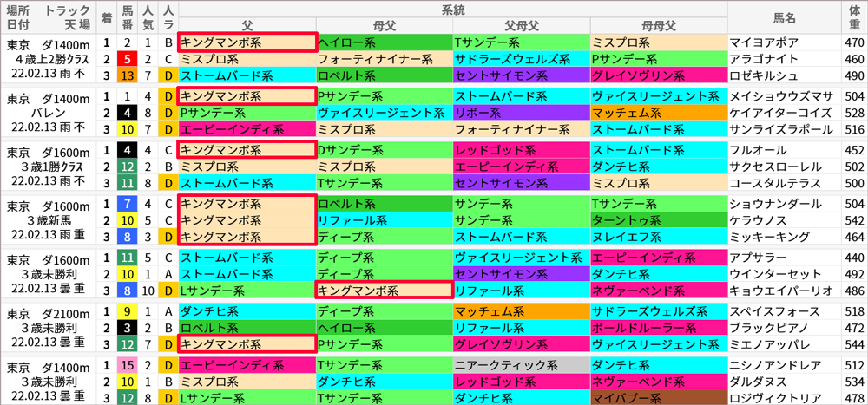Click the red horse number 5 badge
This screenshot has width=868, height=405.
click(127, 59)
